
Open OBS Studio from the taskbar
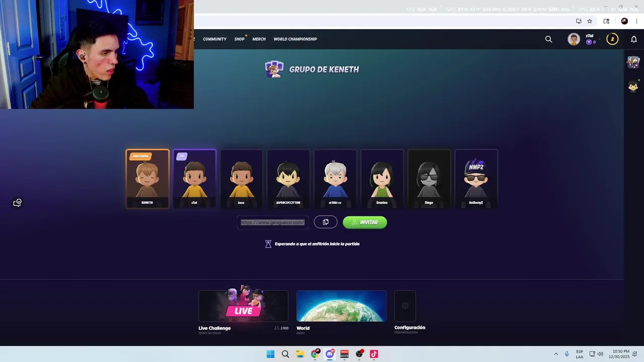coord(359,354)
